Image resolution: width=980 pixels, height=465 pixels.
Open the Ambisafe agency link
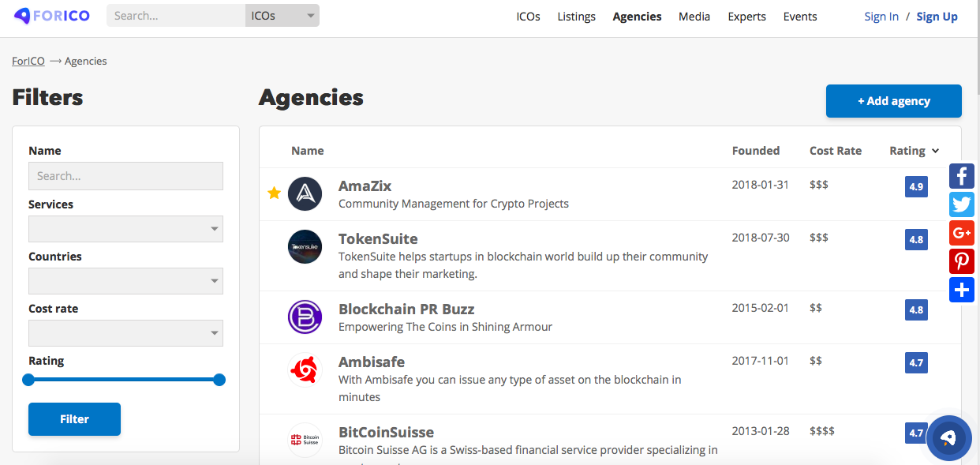[x=372, y=362]
